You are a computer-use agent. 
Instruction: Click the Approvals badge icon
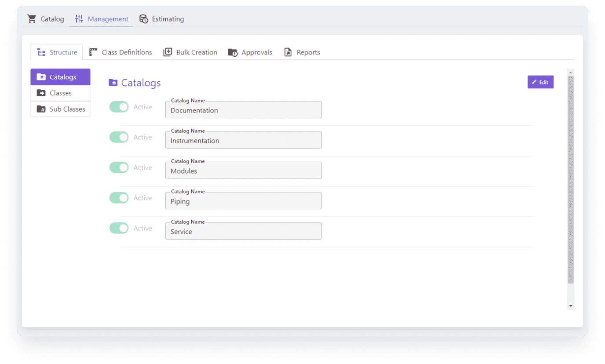click(x=232, y=52)
